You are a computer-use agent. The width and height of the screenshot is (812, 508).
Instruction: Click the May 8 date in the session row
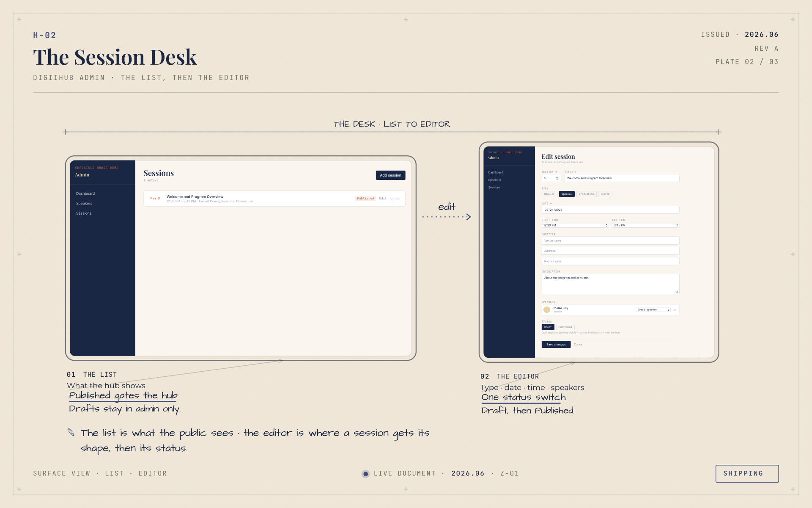point(155,199)
